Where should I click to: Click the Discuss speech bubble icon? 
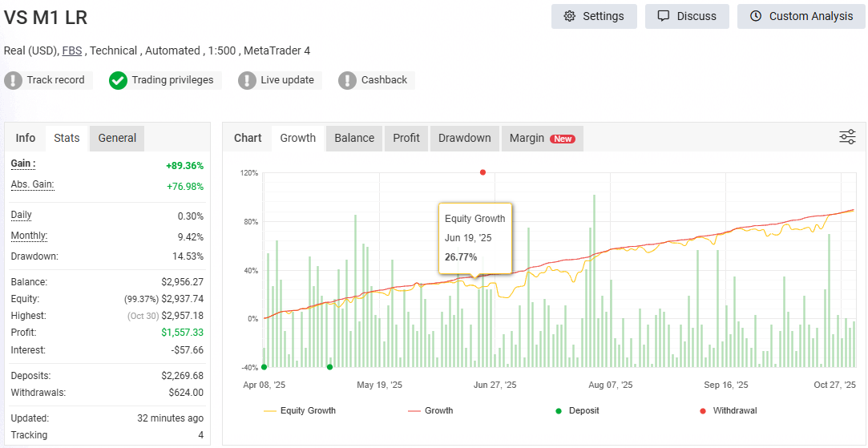point(663,16)
